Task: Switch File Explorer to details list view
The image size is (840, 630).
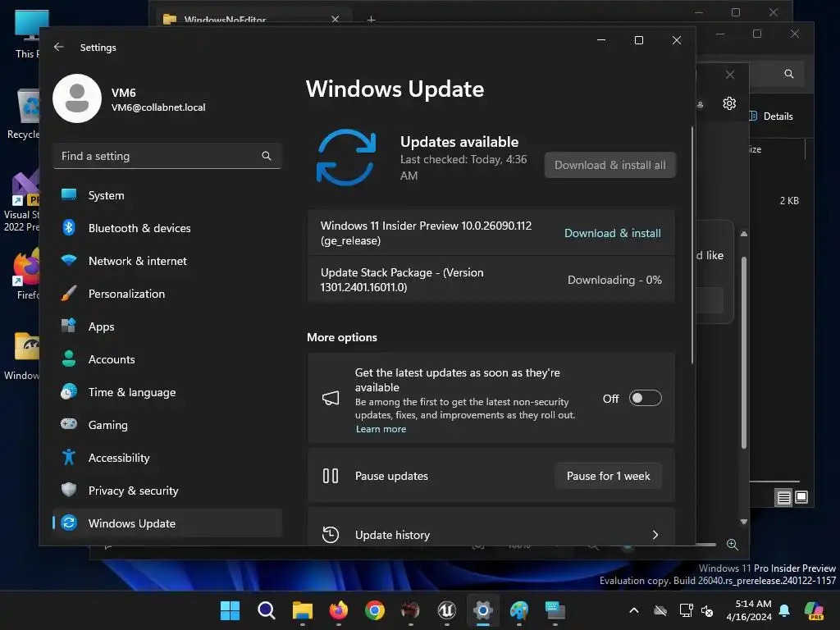Action: [783, 498]
